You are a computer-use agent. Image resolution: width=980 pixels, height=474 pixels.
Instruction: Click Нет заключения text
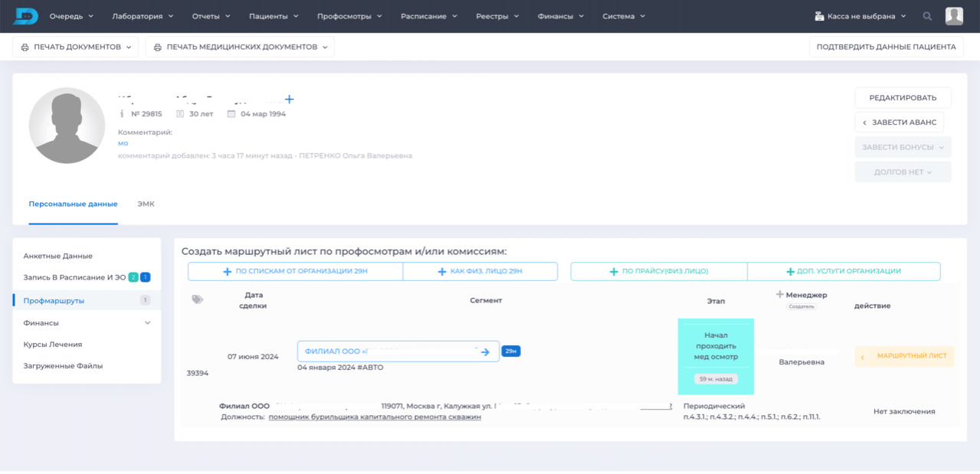point(904,412)
